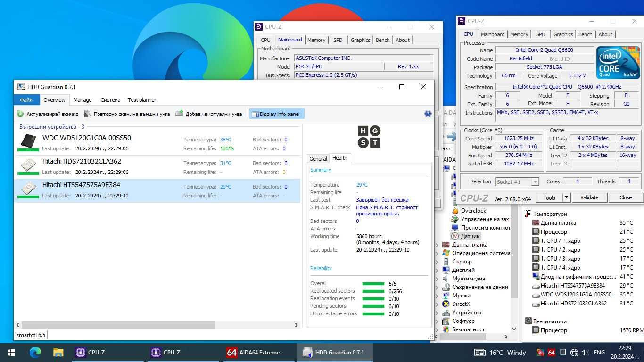
Task: Open the Graphics tab in CPU-Z Mainboard window
Action: 360,40
